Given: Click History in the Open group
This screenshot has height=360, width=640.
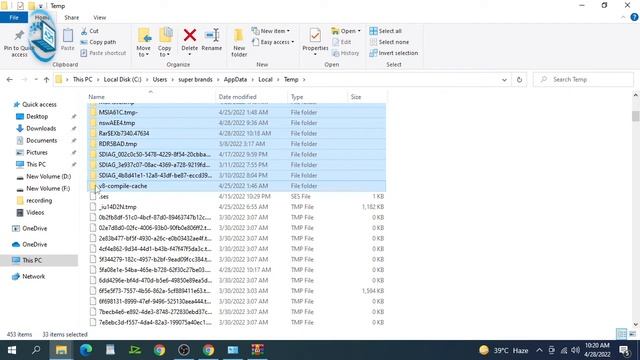Looking at the screenshot, I should point(346,53).
